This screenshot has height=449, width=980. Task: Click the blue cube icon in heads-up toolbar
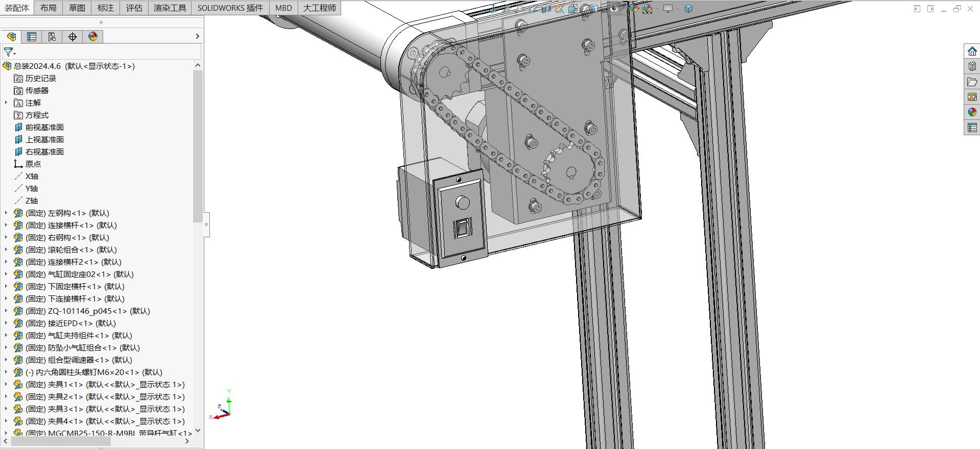[688, 9]
